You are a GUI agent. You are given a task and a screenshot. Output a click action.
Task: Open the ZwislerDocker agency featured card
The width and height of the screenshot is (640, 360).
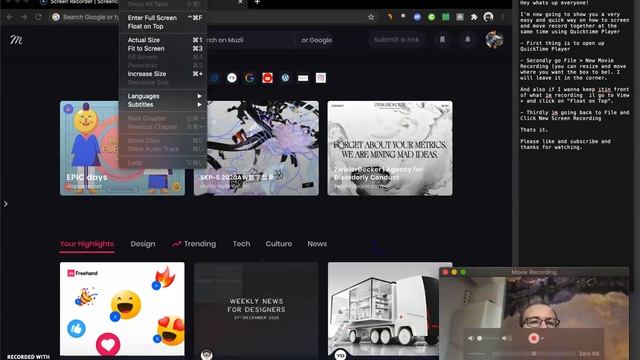[390, 148]
